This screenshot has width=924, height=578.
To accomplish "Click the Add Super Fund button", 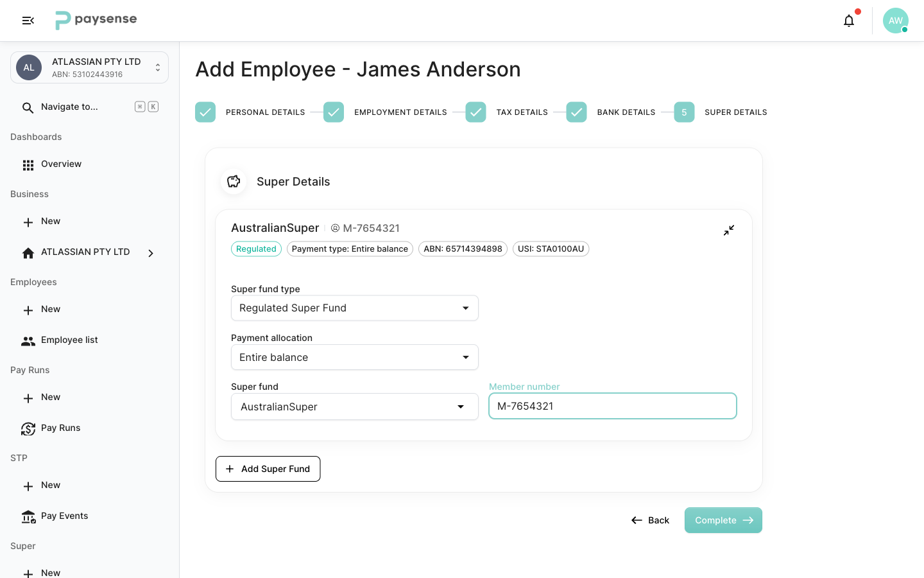I will 268,469.
